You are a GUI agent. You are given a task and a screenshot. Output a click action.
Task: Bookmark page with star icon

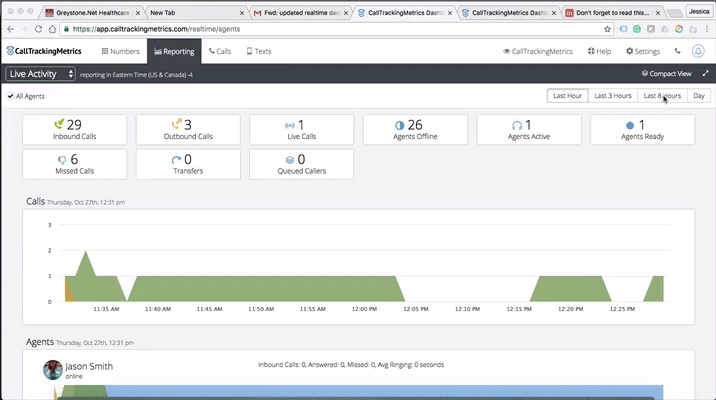[607, 30]
